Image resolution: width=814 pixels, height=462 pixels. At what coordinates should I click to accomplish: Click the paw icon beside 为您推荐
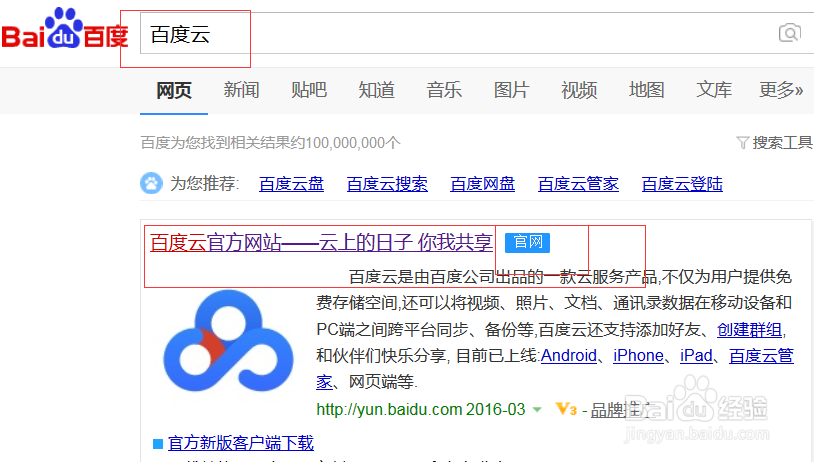coord(151,183)
